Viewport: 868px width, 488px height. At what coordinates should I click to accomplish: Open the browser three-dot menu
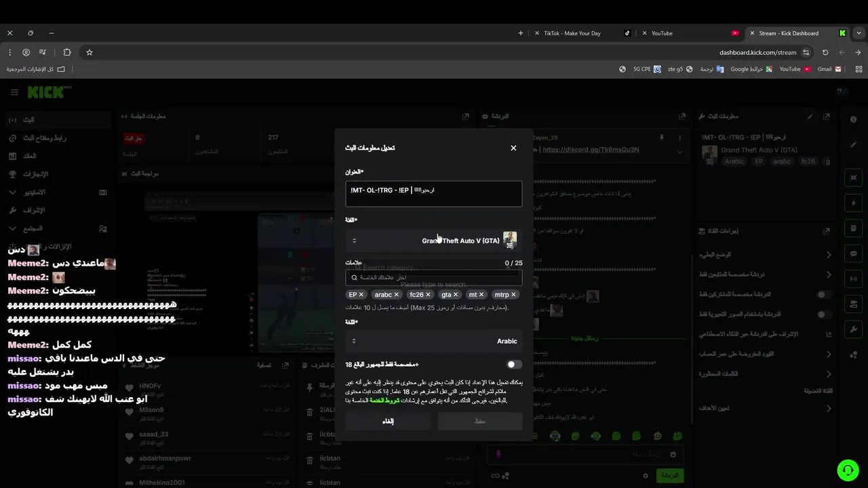click(x=9, y=52)
